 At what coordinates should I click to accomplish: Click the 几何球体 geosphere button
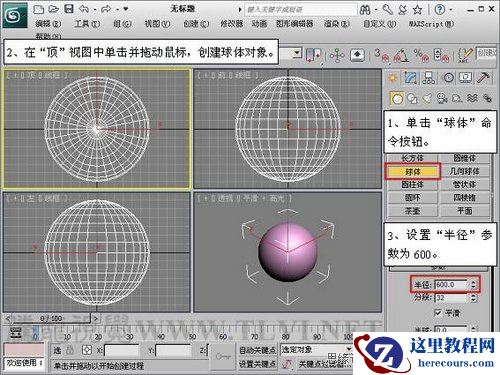tap(464, 171)
